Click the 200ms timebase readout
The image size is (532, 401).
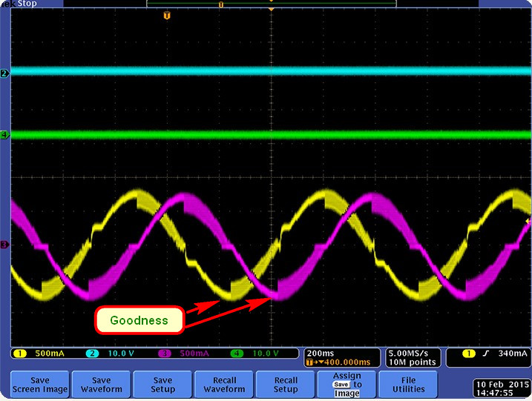click(x=321, y=354)
